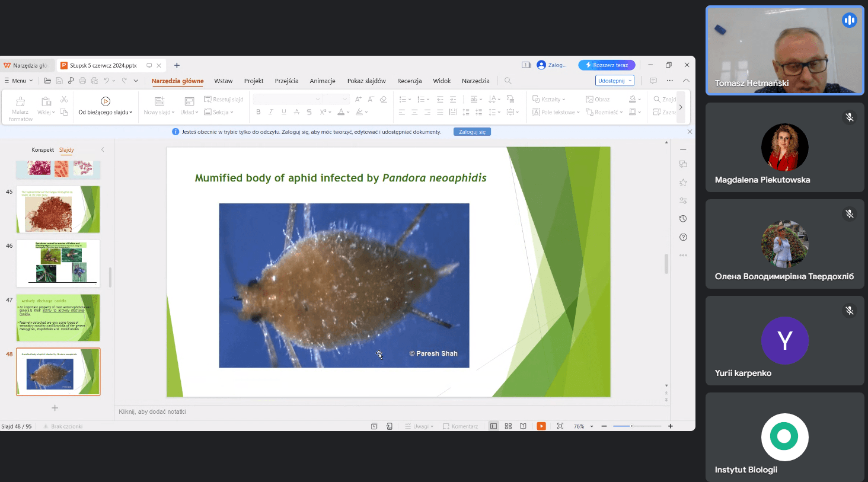Switch to slide sorter grid view
The width and height of the screenshot is (868, 482).
(x=508, y=426)
